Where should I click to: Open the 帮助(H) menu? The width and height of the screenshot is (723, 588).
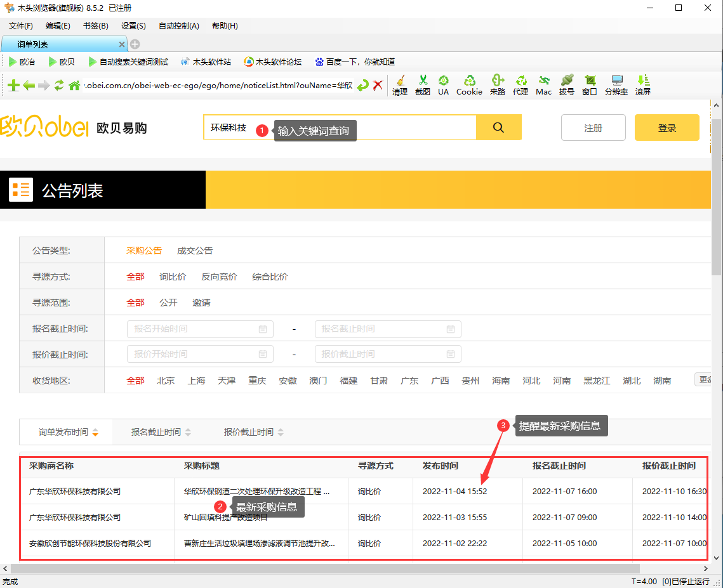click(225, 26)
